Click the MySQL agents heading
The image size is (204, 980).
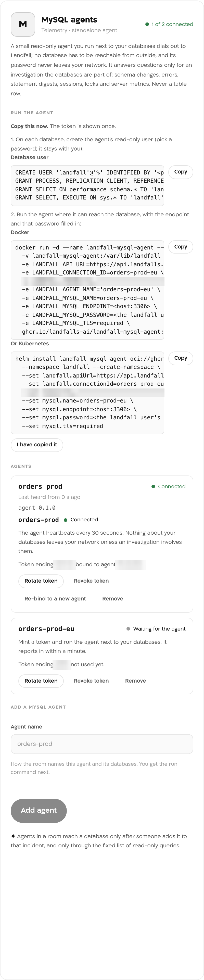pos(69,20)
